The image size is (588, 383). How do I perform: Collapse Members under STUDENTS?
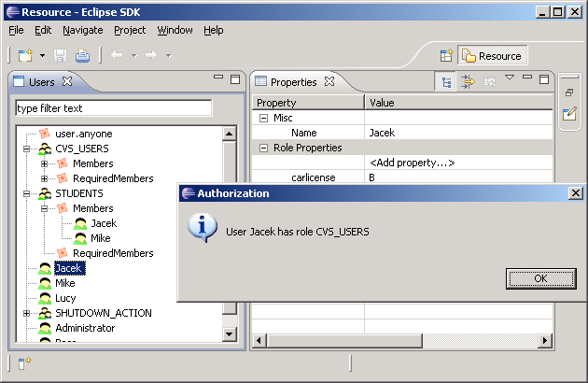44,208
